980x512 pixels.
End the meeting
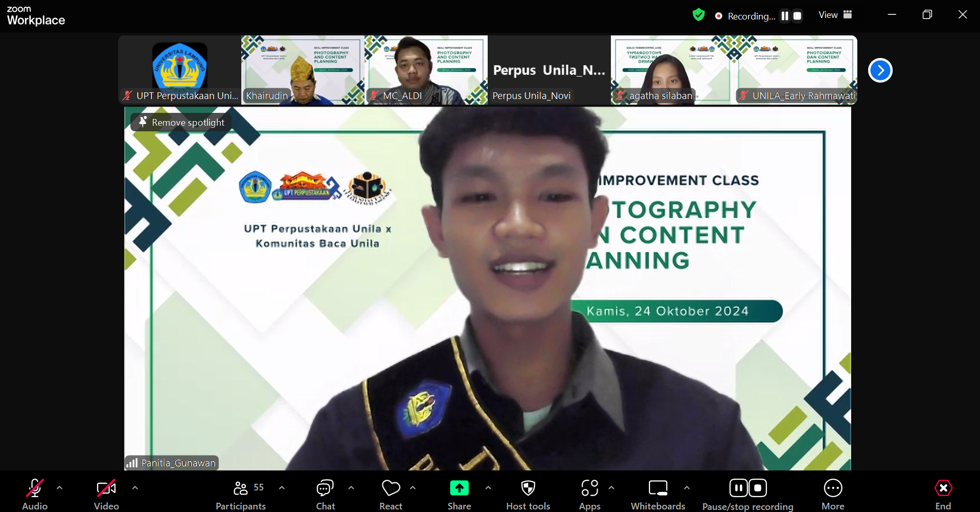coord(943,495)
